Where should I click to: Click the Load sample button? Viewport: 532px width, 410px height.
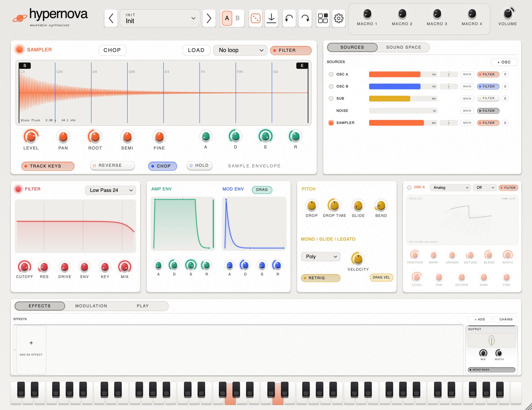click(x=196, y=50)
